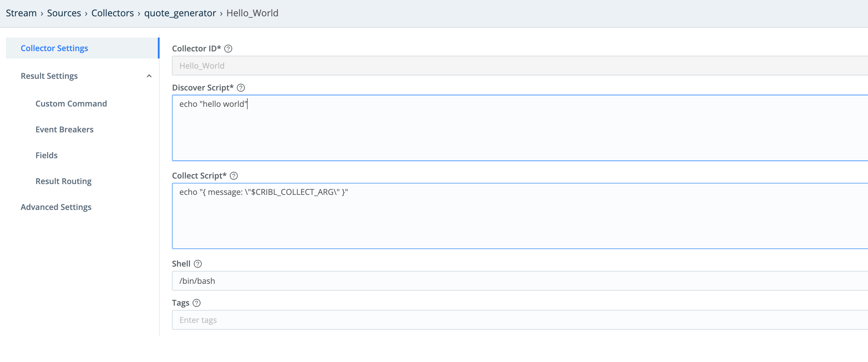Click the Sources breadcrumb link
Viewport: 868px width, 362px height.
tap(64, 13)
